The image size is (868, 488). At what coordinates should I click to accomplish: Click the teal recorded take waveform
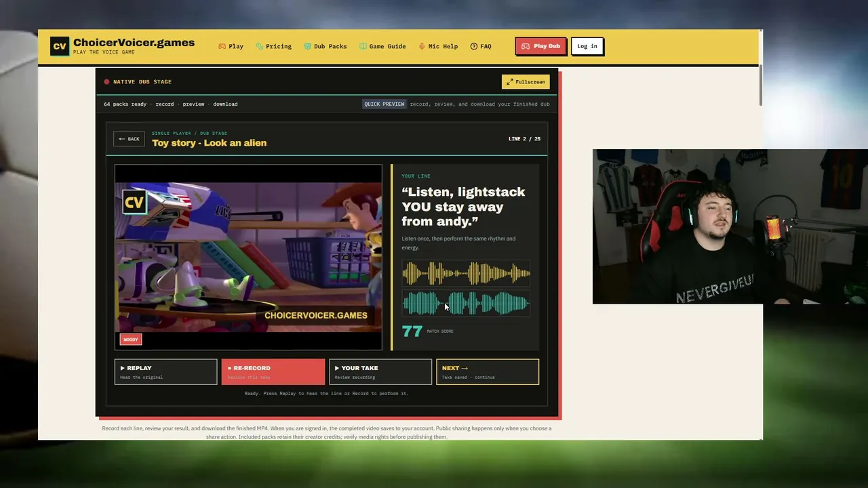(466, 303)
